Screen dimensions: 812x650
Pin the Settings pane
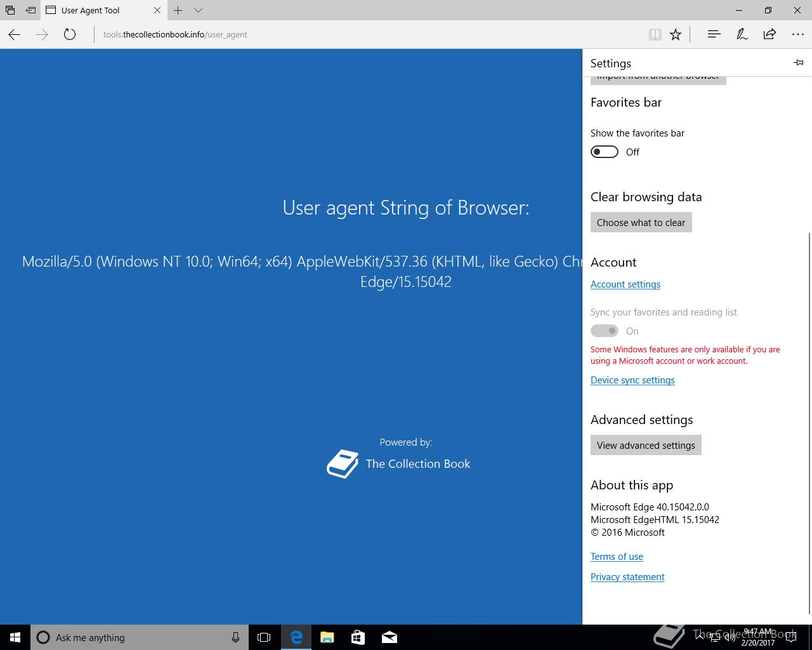click(798, 63)
